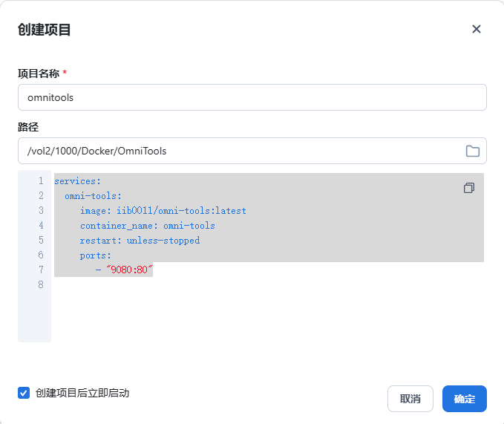
Task: Click the container_name: omni-tools line
Action: tap(147, 226)
